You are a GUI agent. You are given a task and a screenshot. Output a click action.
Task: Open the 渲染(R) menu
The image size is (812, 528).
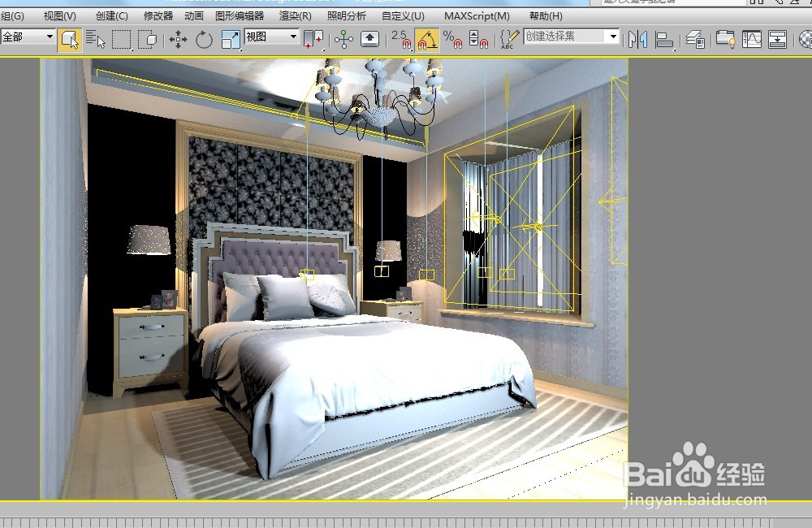[296, 16]
